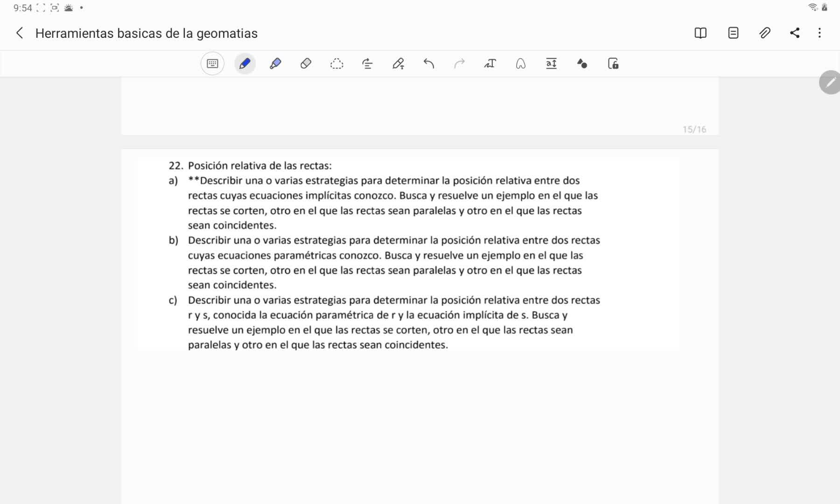
Task: Tap the last line 'paralelas y otro en el que las rectas sean coincidentes.'
Action: 318,345
